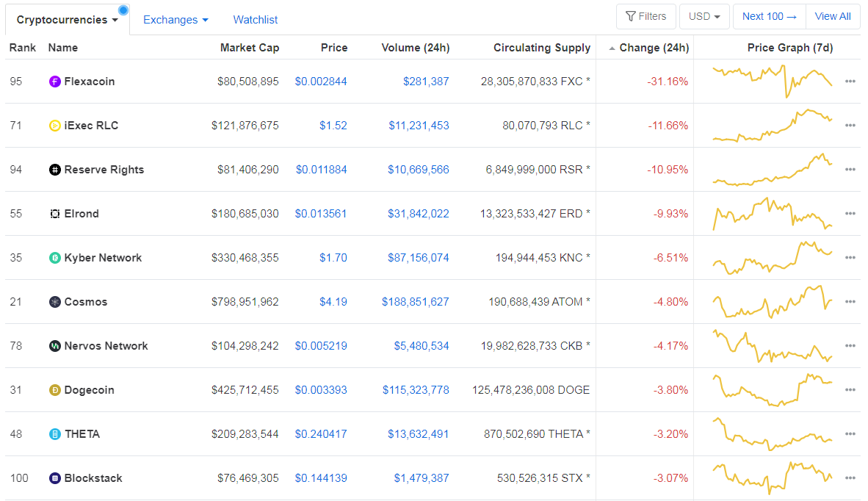This screenshot has height=501, width=868.
Task: Sort table by Volume (24h) column
Action: (x=416, y=48)
